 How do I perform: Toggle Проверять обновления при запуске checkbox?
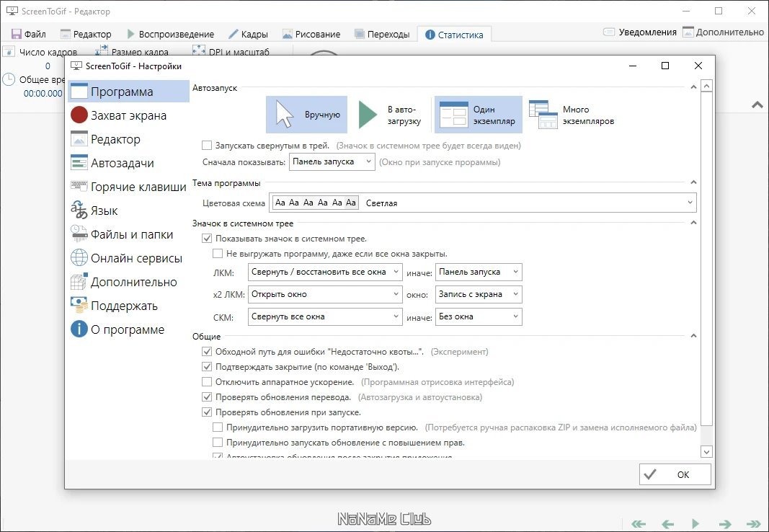pos(206,412)
